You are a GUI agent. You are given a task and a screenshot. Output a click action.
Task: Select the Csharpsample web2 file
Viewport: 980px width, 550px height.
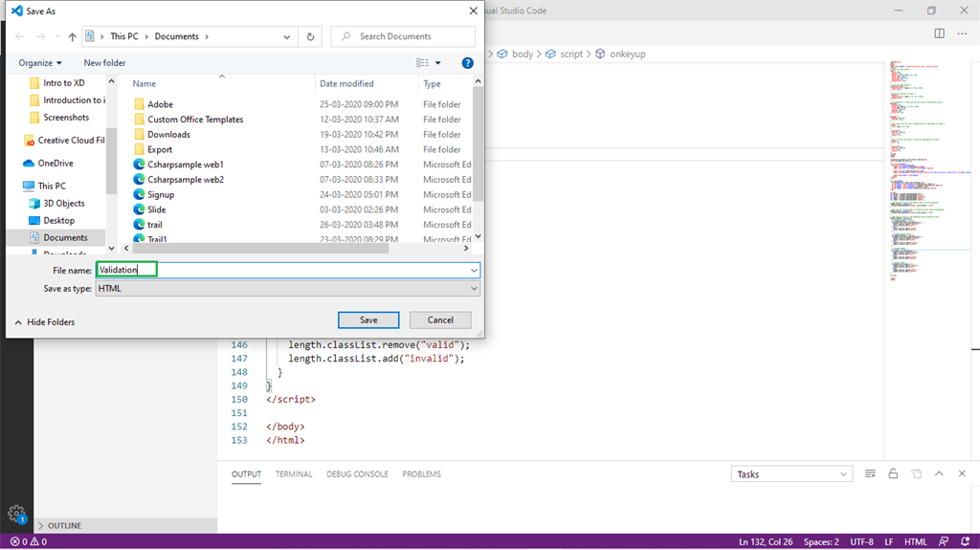[x=186, y=180]
